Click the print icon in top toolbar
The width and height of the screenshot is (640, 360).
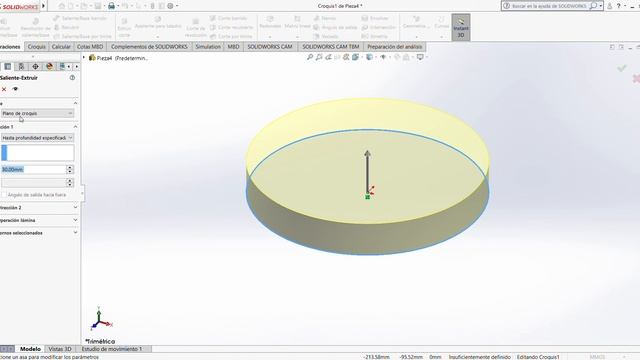tap(111, 6)
